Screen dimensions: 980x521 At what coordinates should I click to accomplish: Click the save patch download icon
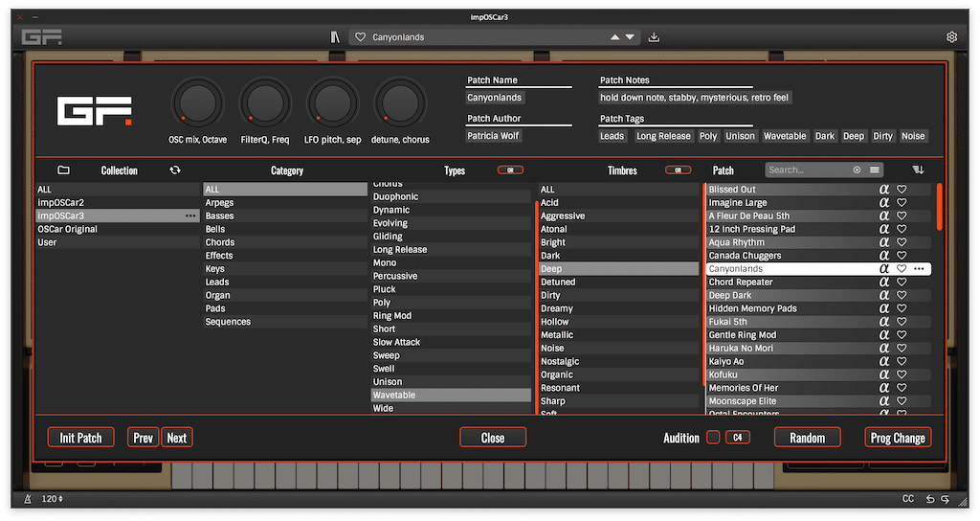click(x=654, y=37)
